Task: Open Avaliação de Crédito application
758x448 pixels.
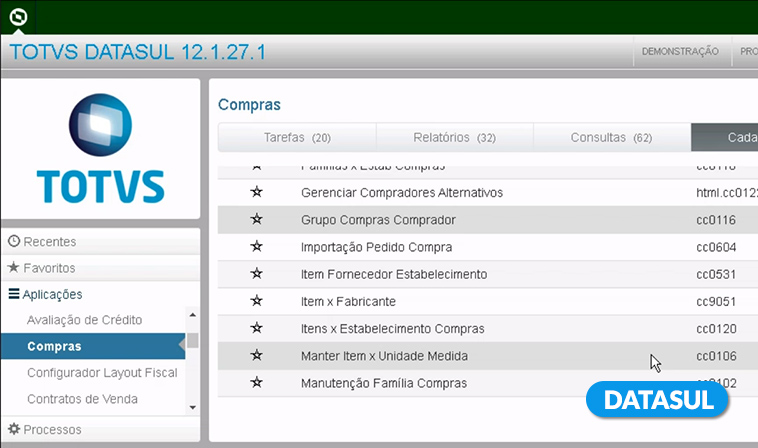Action: (x=84, y=320)
